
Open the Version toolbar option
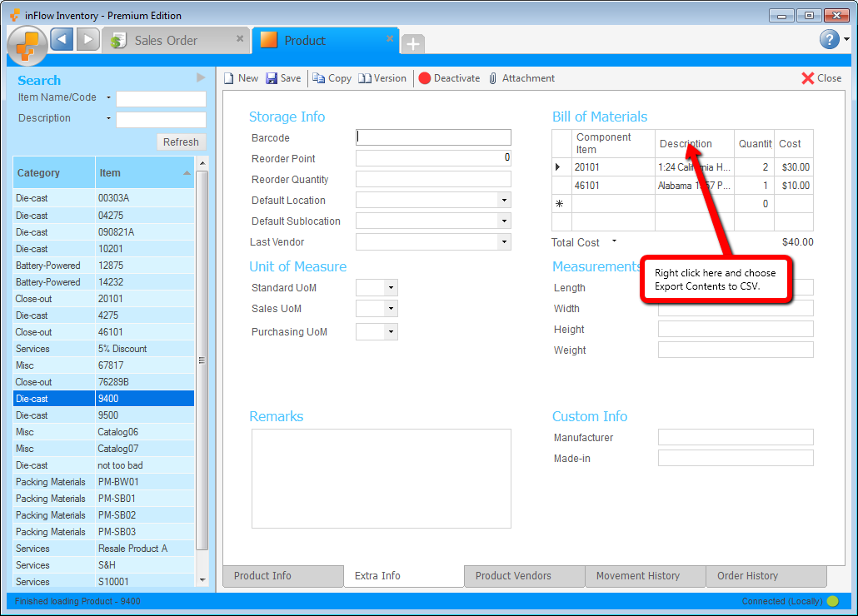[x=382, y=78]
